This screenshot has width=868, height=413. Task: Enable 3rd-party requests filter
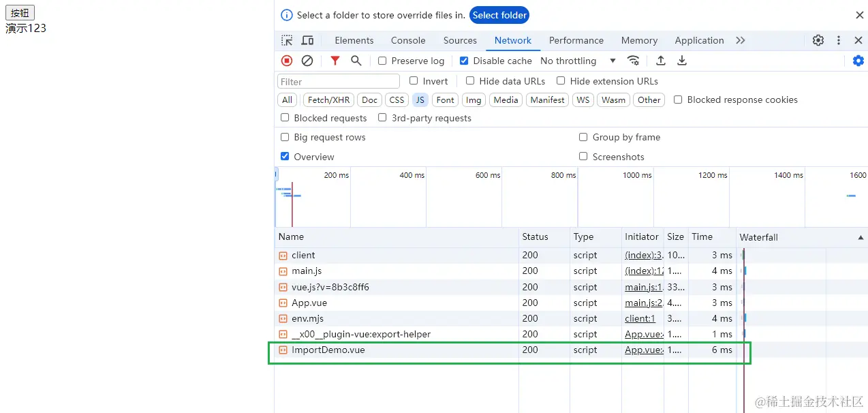click(382, 118)
